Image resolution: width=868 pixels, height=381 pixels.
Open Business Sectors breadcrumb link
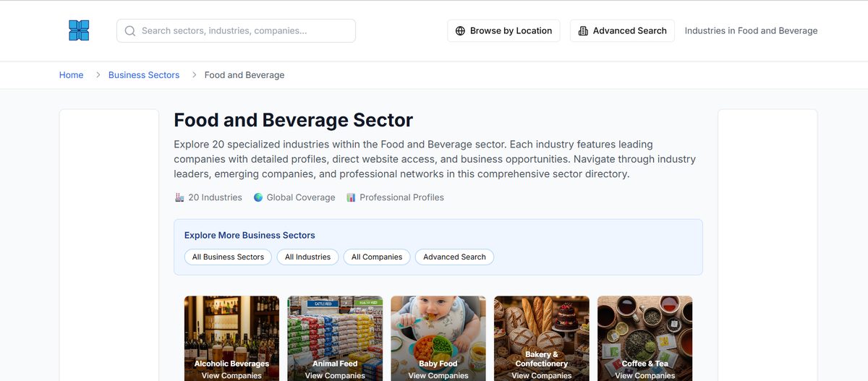coord(144,75)
